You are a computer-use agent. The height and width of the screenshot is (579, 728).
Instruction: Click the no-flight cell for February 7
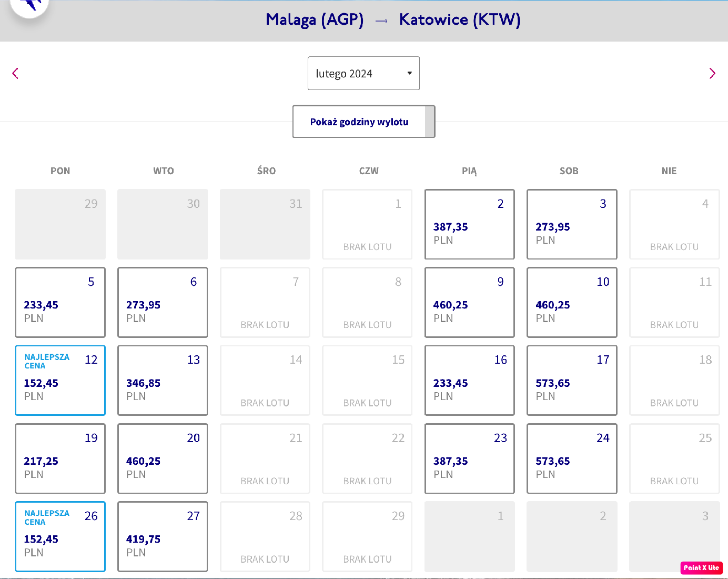pyautogui.click(x=265, y=302)
